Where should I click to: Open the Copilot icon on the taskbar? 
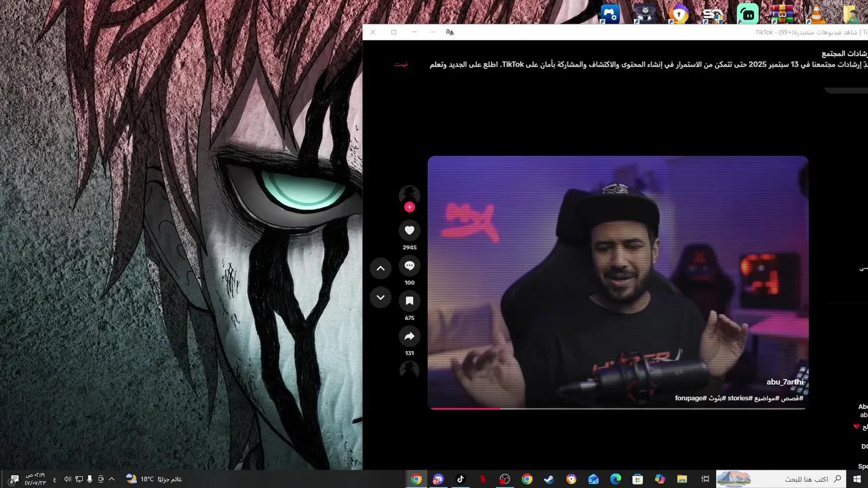click(660, 479)
